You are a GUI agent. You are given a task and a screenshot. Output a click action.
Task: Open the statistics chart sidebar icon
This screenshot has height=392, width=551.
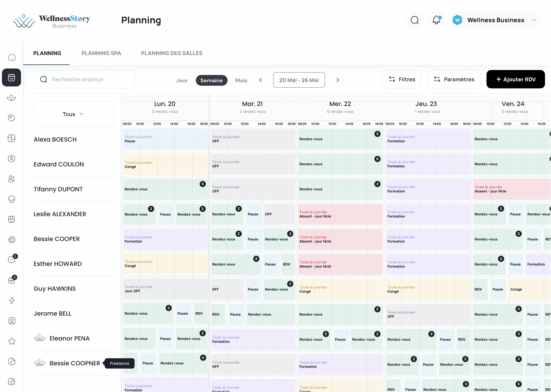(x=12, y=382)
